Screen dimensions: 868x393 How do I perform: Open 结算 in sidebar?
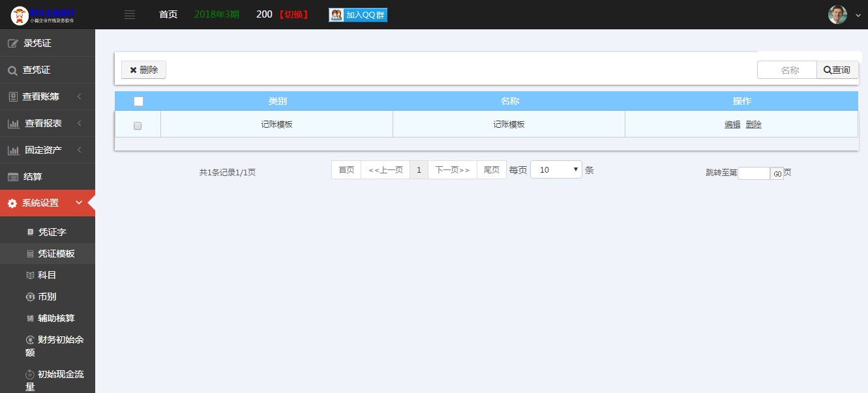(x=48, y=177)
